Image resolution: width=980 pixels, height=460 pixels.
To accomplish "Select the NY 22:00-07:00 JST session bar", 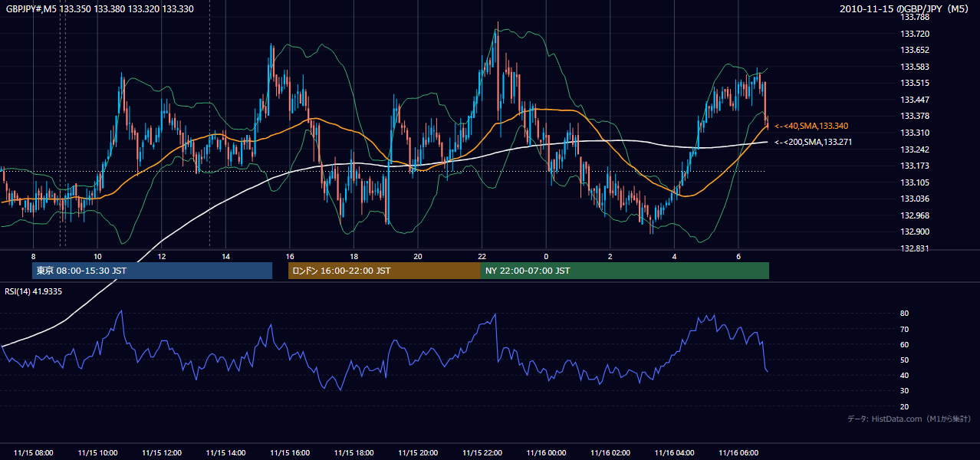I will [x=625, y=271].
